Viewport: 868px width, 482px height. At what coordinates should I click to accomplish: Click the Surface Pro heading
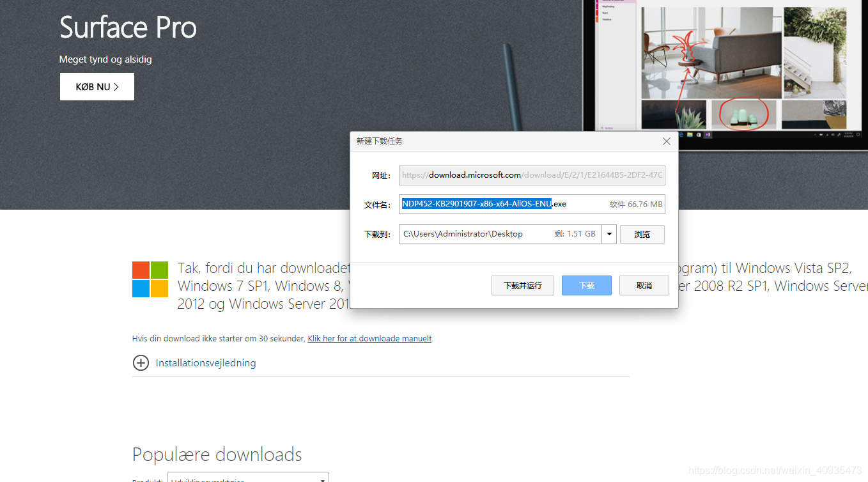[x=128, y=27]
